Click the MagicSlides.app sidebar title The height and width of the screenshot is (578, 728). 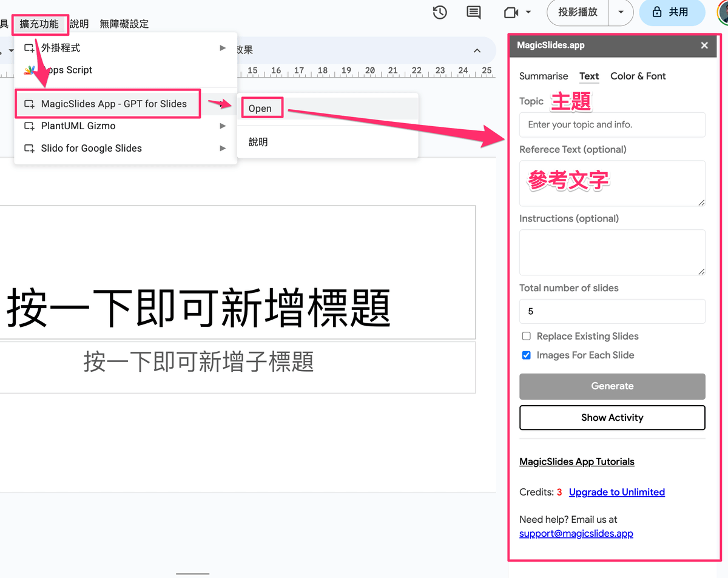pos(551,45)
